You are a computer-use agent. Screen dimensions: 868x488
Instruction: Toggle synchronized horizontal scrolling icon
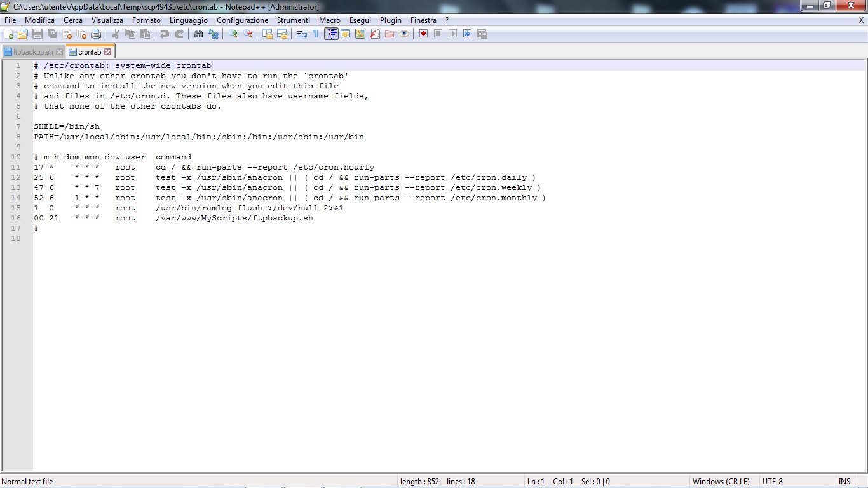click(282, 34)
